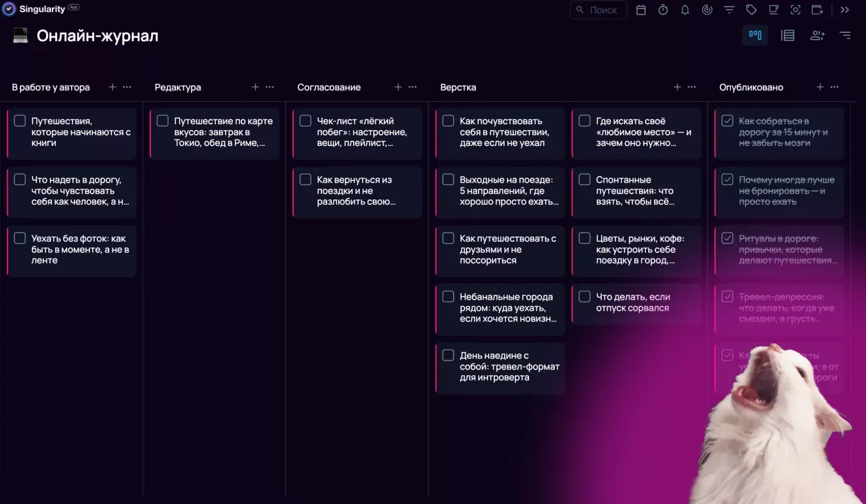The width and height of the screenshot is (866, 504).
Task: Open the card Уехать без фоток
Action: (x=72, y=251)
